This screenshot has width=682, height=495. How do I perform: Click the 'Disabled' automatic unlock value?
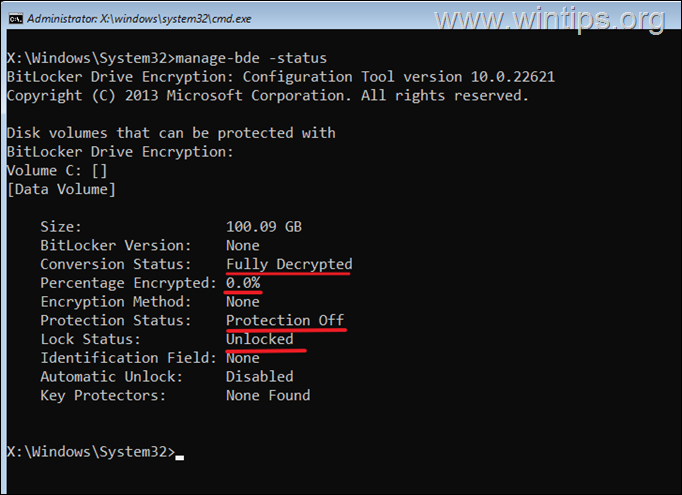point(260,377)
